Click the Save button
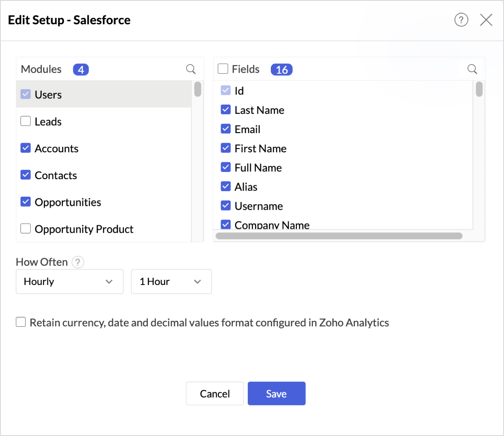The image size is (504, 436). tap(276, 393)
